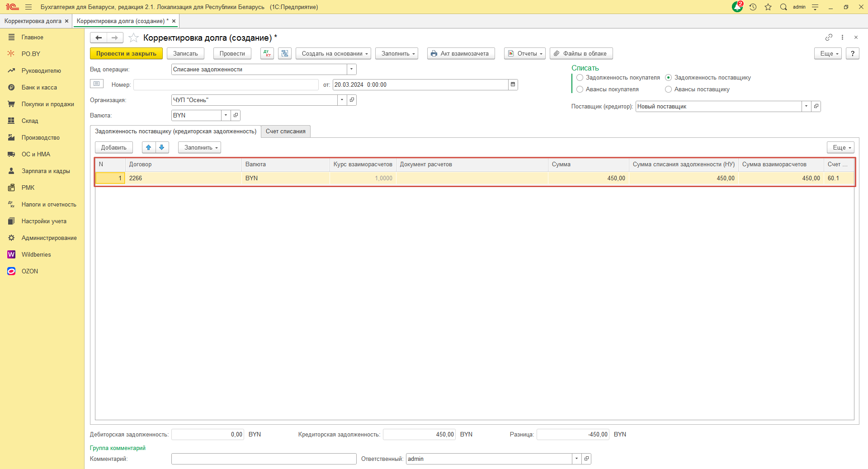Viewport: 868px width, 469px height.
Task: Open Банк и касса section
Action: (39, 87)
